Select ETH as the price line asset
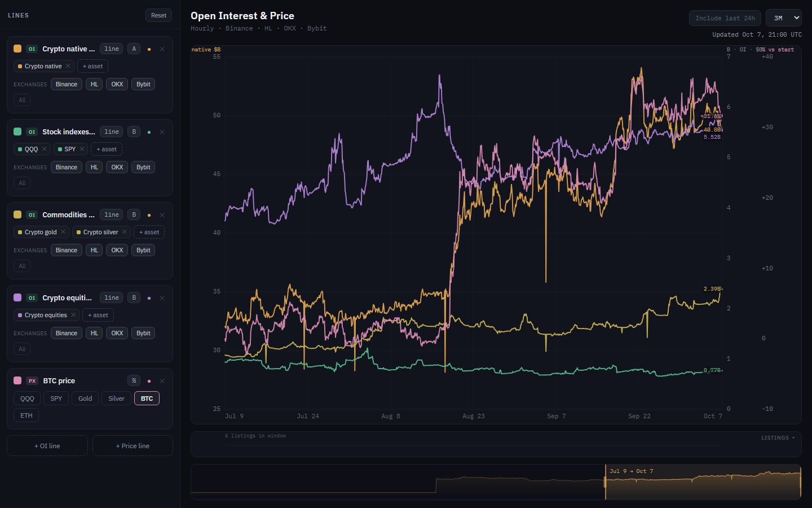Image resolution: width=812 pixels, height=508 pixels. click(27, 415)
